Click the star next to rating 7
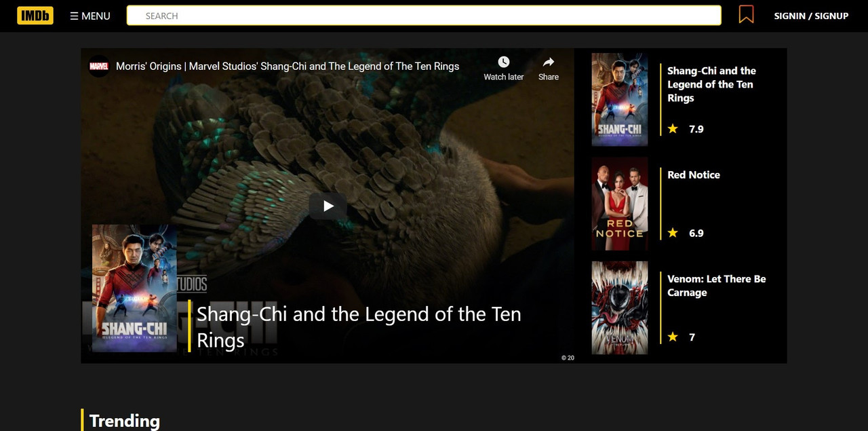This screenshot has width=868, height=431. click(x=673, y=337)
